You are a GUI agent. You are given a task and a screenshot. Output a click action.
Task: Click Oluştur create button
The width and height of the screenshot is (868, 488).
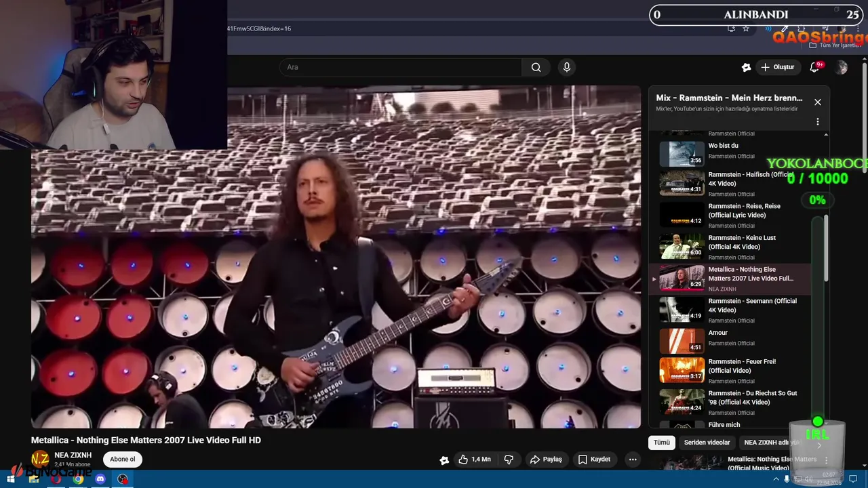777,67
